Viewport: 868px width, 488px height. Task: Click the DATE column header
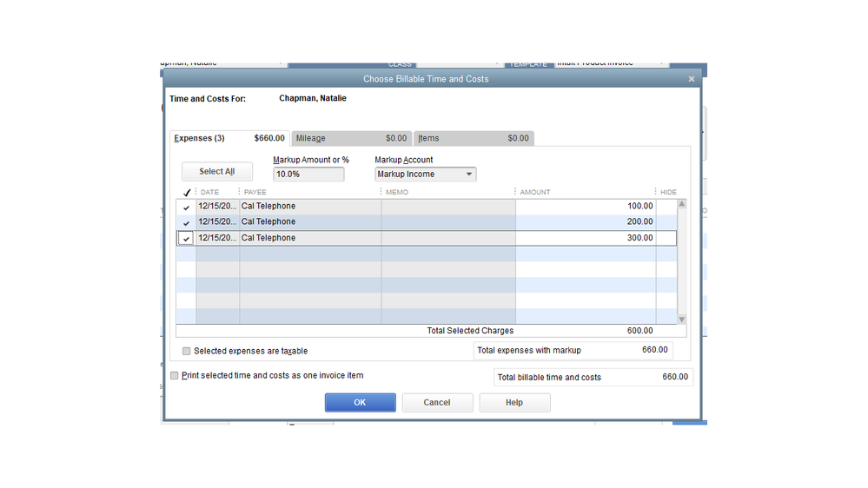coord(209,192)
